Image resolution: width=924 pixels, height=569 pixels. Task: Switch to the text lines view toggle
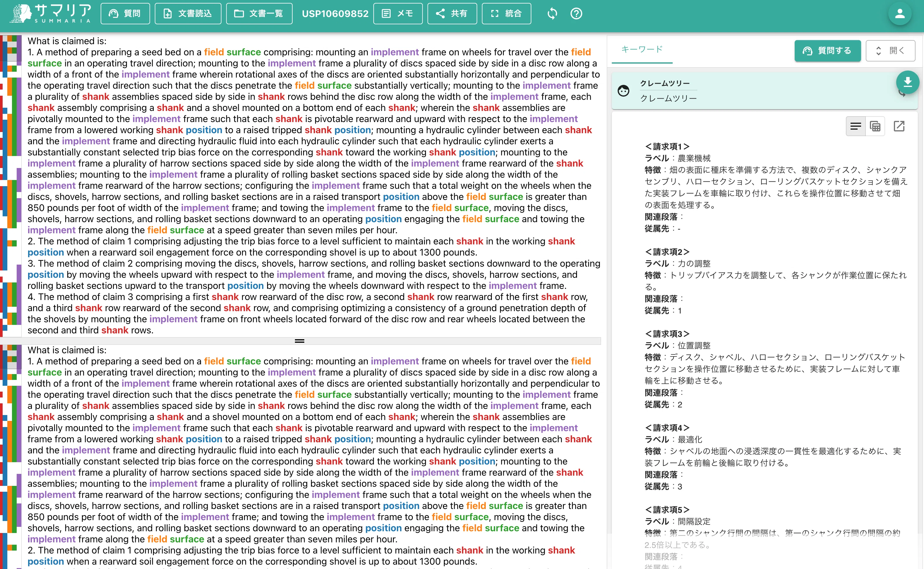click(856, 126)
